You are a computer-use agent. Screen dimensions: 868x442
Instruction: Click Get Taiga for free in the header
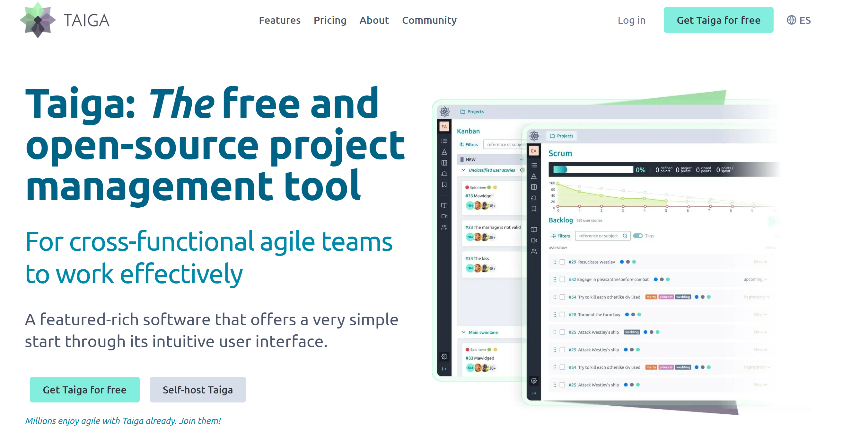718,20
